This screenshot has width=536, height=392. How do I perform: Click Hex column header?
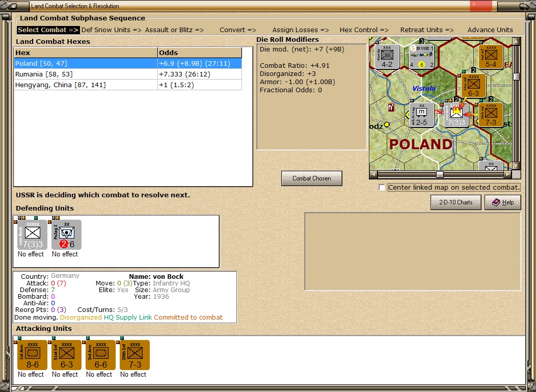[86, 53]
